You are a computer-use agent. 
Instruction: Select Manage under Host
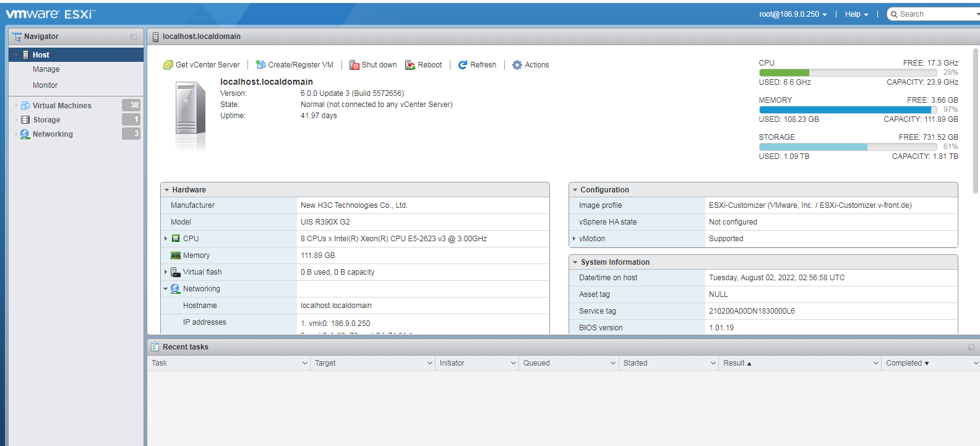tap(46, 69)
